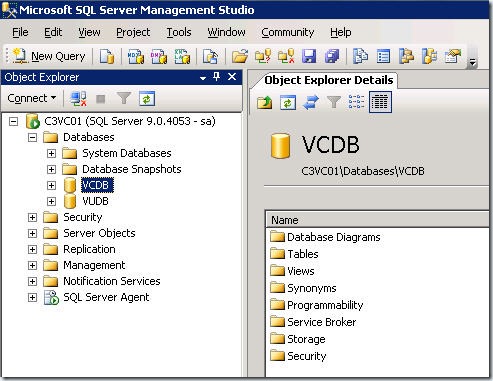The height and width of the screenshot is (381, 493).
Task: Click the Analysis Services MDX Query icon
Action: 136,56
